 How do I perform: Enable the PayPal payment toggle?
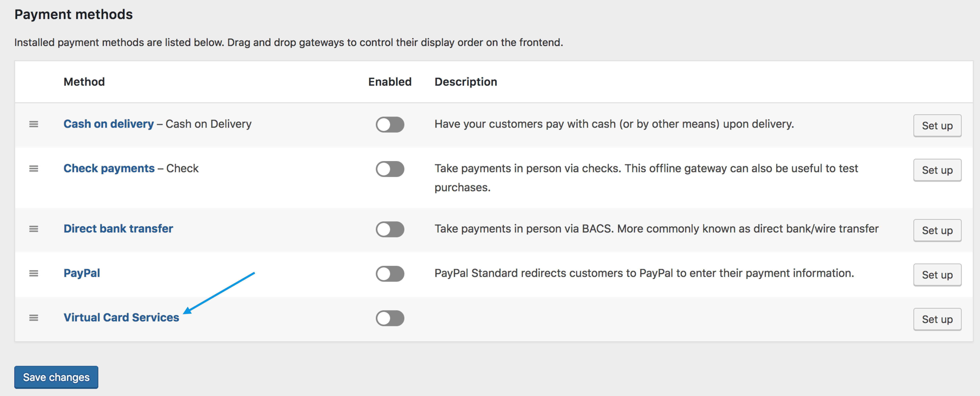390,274
